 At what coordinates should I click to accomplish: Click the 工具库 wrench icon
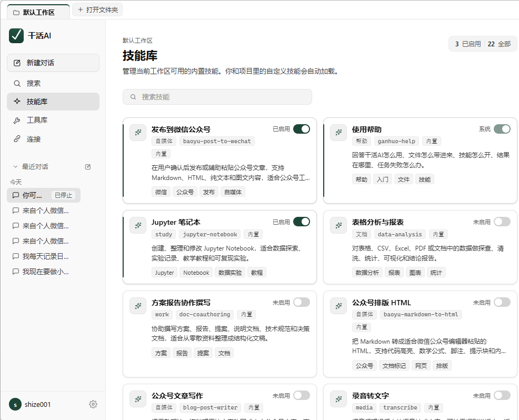tap(17, 120)
